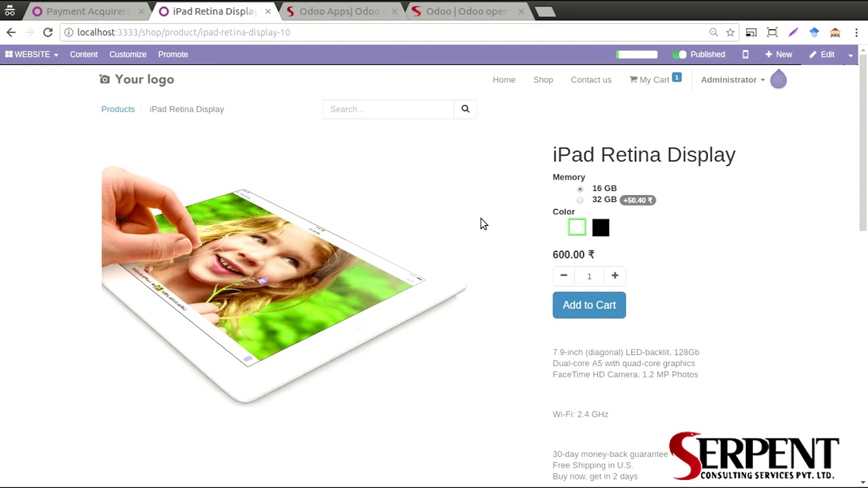Image resolution: width=868 pixels, height=488 pixels.
Task: Decrease quantity with the minus button
Action: [x=564, y=276]
